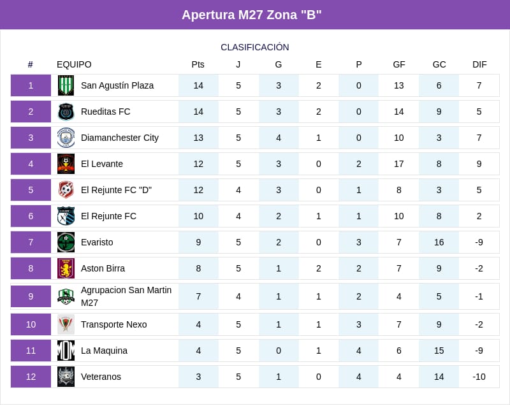Sort the table by Pts column header
The image size is (510, 420).
198,64
